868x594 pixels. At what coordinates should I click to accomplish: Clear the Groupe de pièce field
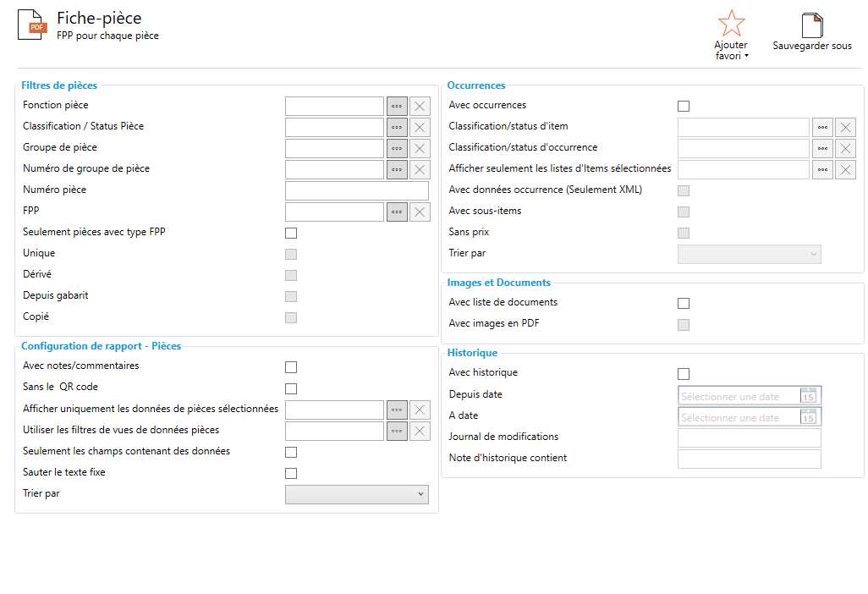[420, 148]
